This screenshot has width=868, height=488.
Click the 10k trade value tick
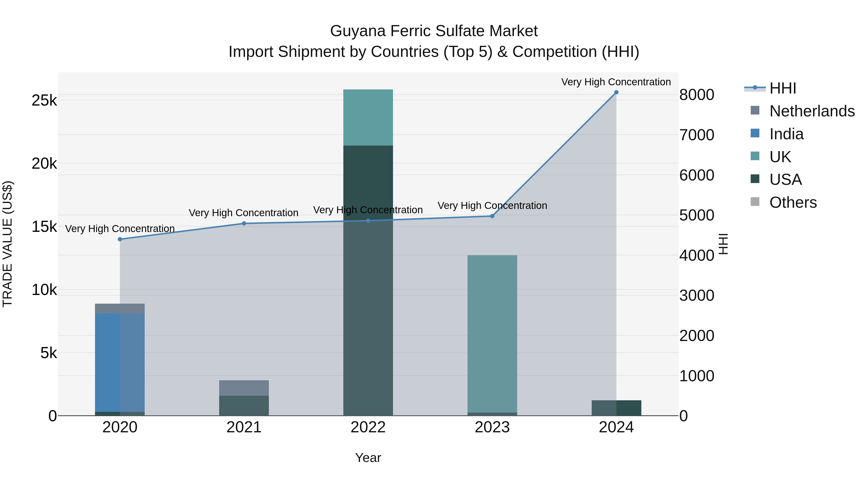point(44,290)
